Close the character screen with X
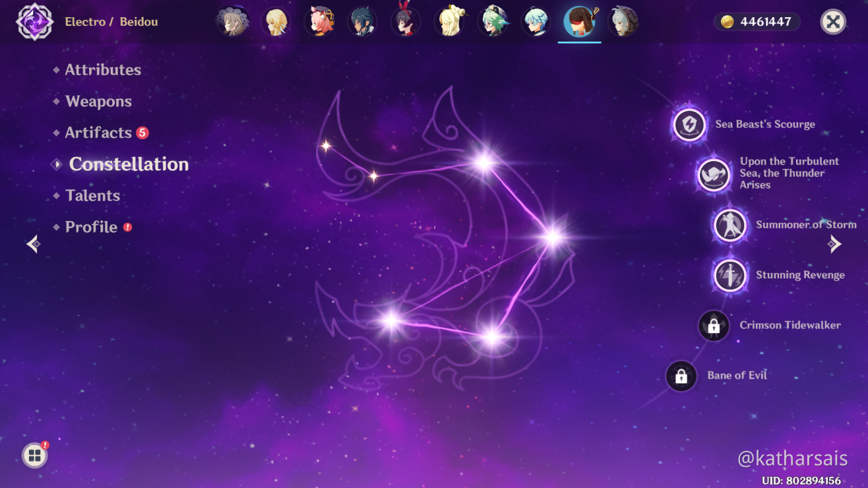Screen dimensions: 868x488 pos(833,22)
